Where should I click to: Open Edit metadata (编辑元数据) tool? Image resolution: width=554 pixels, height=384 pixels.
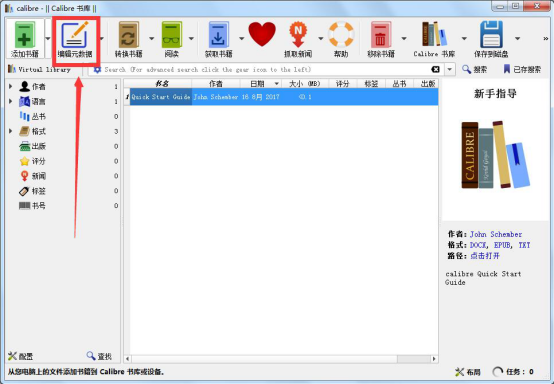[75, 39]
